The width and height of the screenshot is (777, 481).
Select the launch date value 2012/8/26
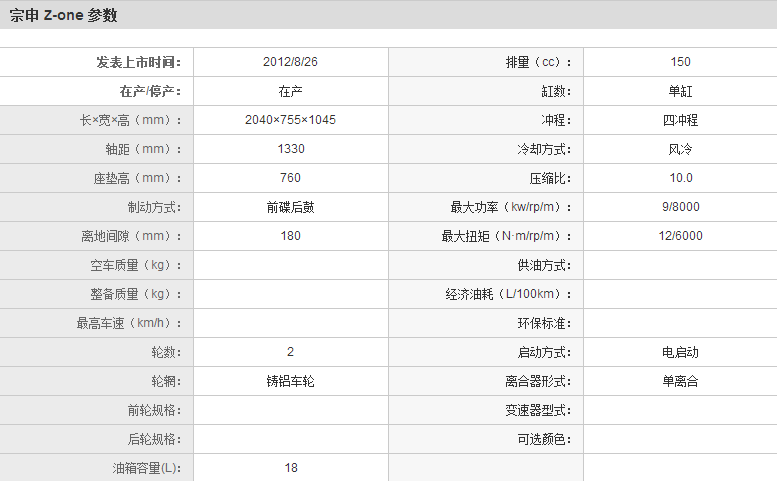pos(290,62)
